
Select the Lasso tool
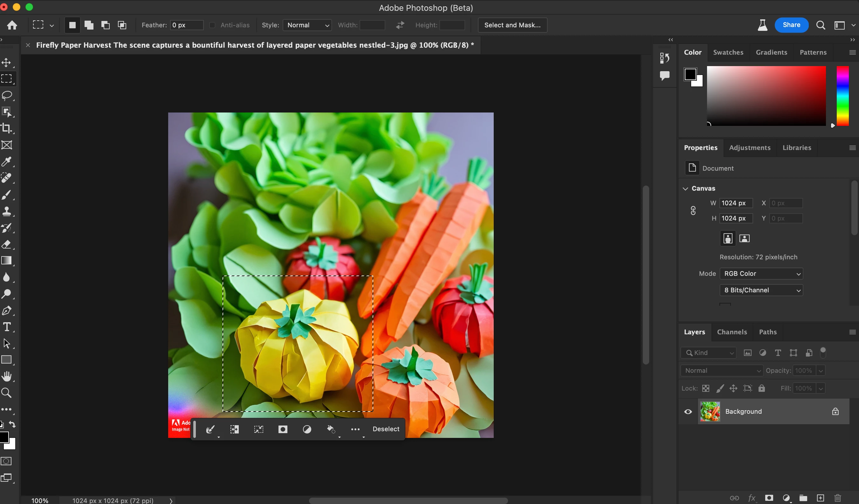click(7, 95)
